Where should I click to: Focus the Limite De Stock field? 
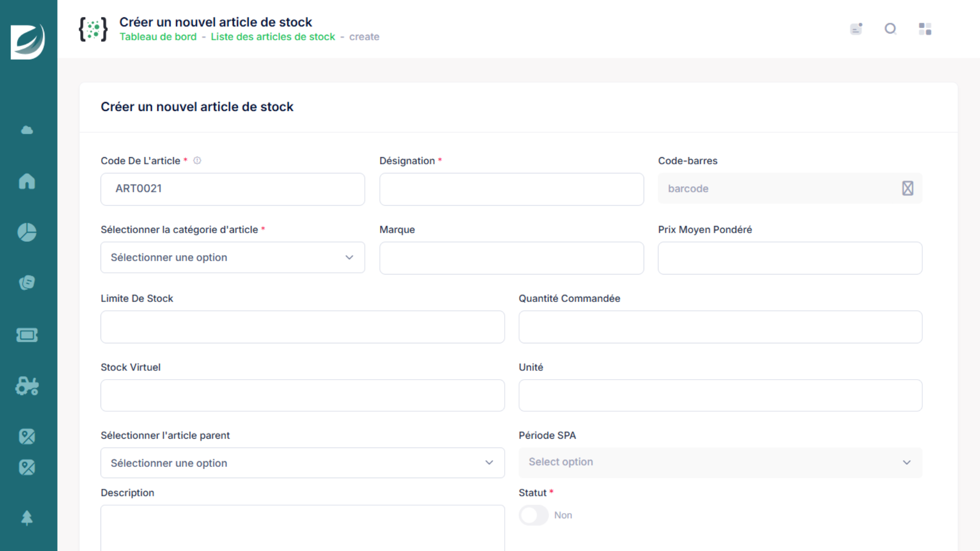click(303, 327)
